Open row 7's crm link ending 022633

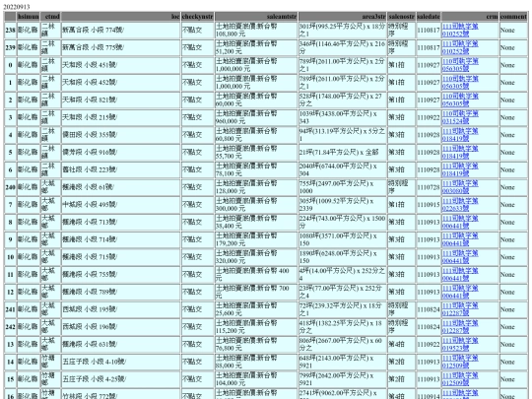(x=460, y=205)
